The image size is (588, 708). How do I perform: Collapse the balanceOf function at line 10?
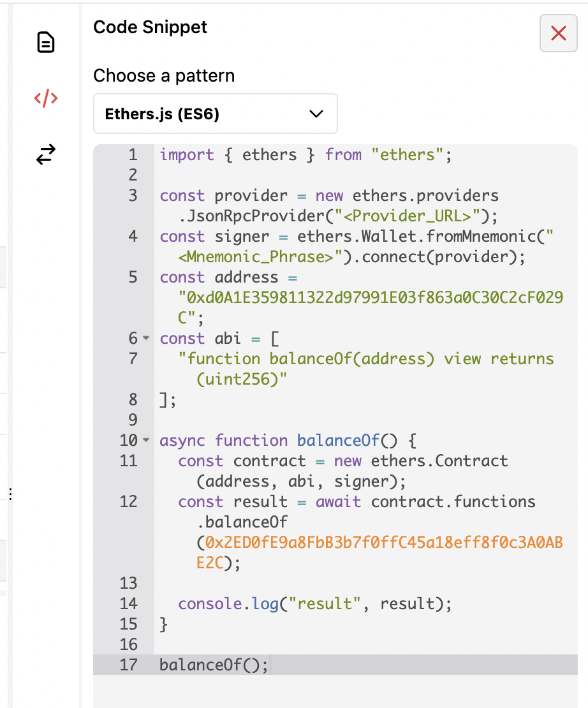146,440
